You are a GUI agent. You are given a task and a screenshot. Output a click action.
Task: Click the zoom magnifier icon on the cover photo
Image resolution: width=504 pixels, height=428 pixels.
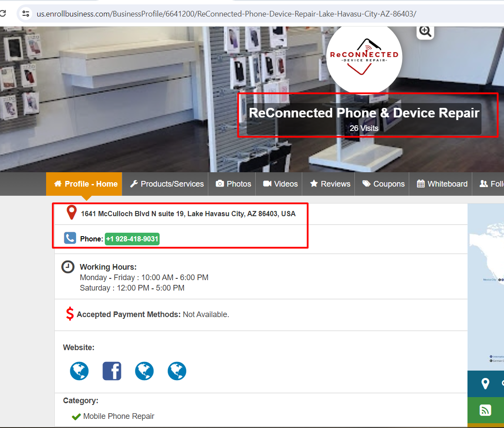[425, 31]
